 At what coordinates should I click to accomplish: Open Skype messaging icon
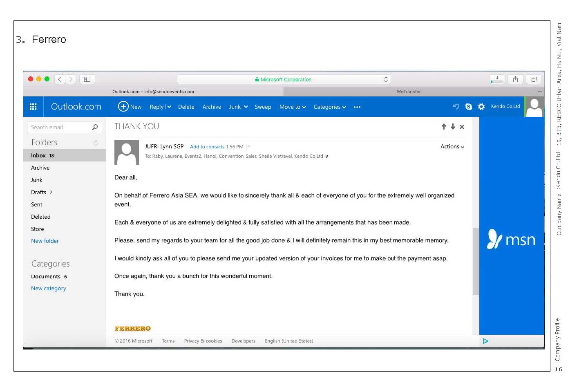(x=469, y=107)
